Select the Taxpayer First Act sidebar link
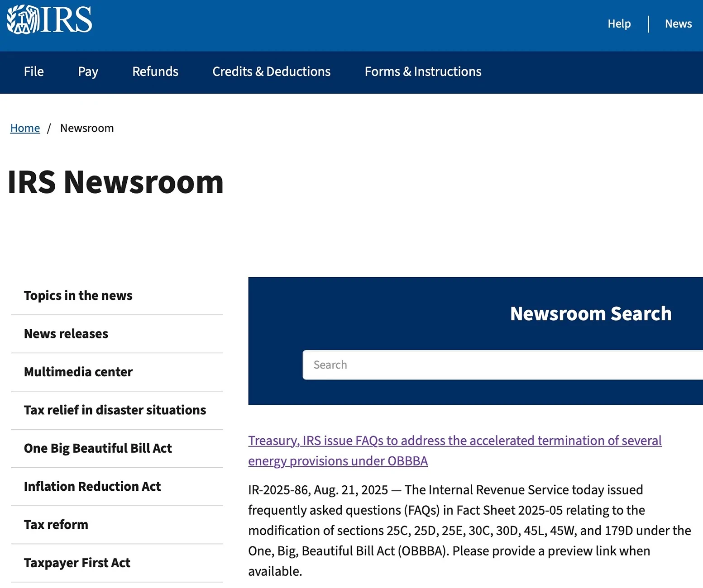This screenshot has width=703, height=588. [x=77, y=563]
